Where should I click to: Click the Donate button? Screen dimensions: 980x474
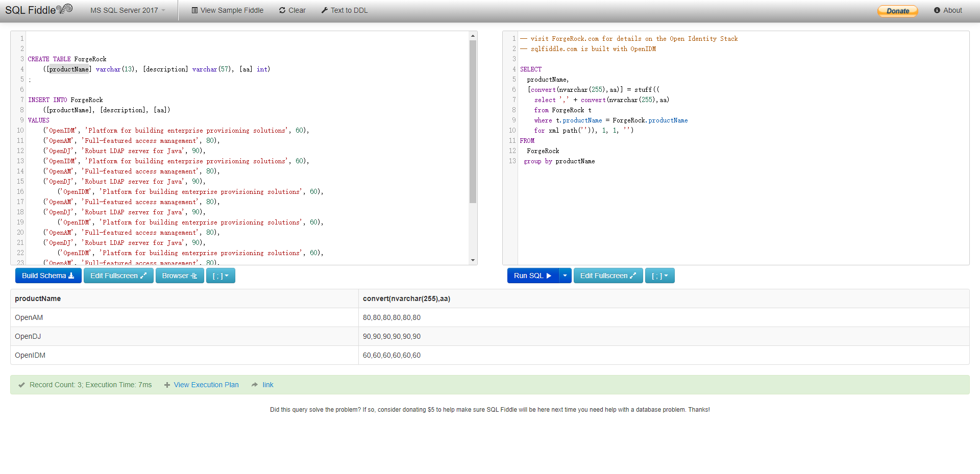[x=898, y=11]
